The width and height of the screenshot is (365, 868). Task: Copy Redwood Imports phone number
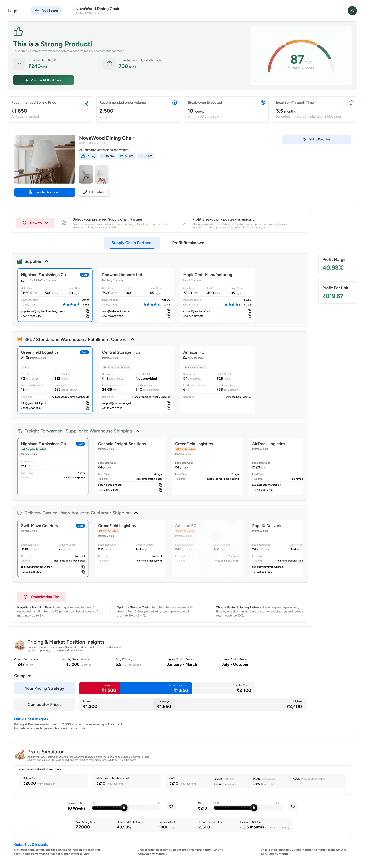click(168, 316)
